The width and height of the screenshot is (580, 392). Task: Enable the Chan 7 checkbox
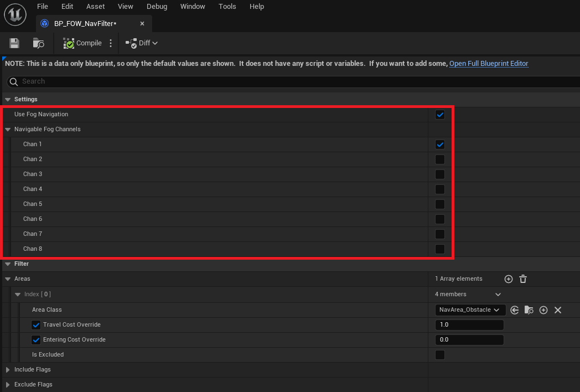pyautogui.click(x=440, y=234)
